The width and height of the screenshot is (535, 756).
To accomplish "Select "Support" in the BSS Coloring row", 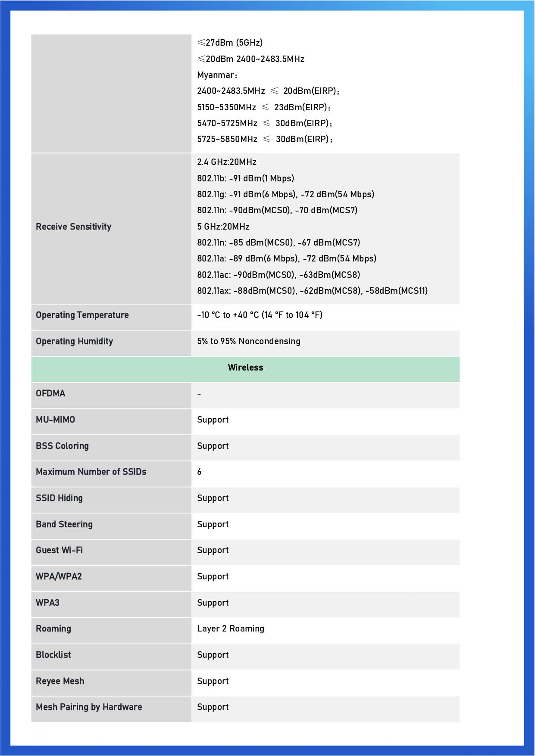I will click(213, 446).
